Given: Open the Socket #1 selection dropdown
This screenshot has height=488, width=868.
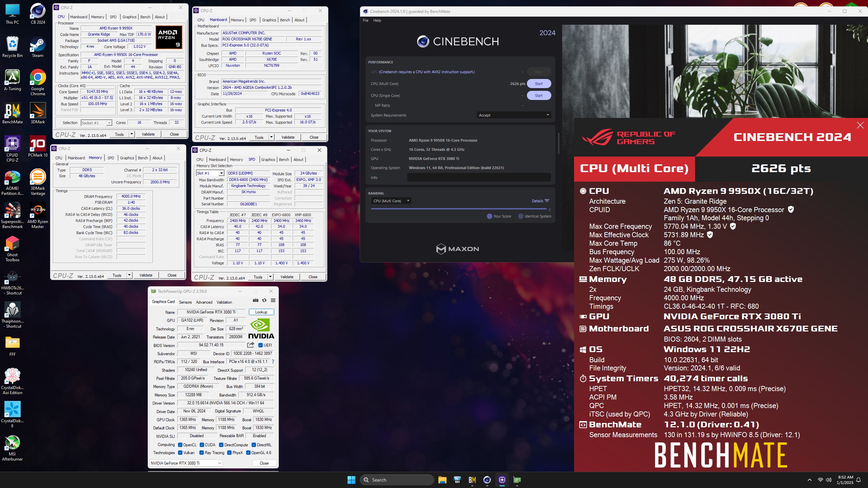Looking at the screenshot, I should (96, 123).
